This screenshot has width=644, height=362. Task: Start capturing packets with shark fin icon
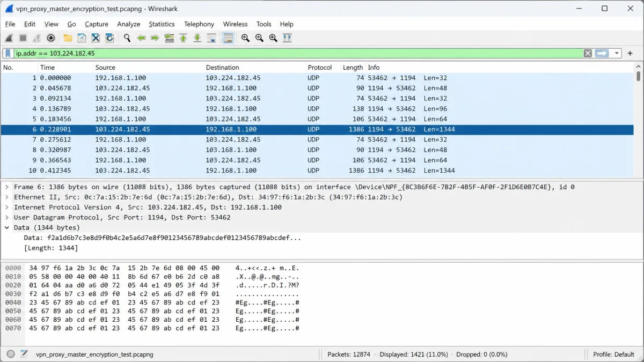9,38
